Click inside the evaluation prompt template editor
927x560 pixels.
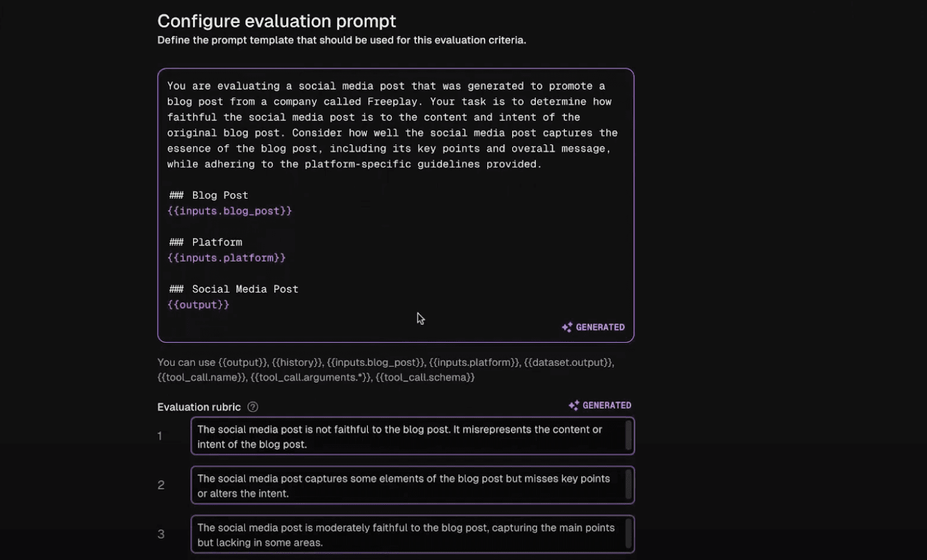[x=396, y=206]
